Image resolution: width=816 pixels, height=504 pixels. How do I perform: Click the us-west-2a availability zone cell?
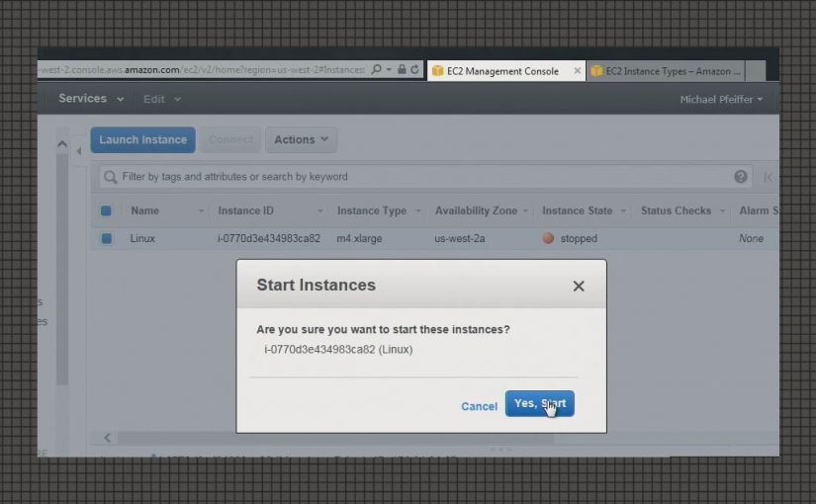pyautogui.click(x=460, y=238)
